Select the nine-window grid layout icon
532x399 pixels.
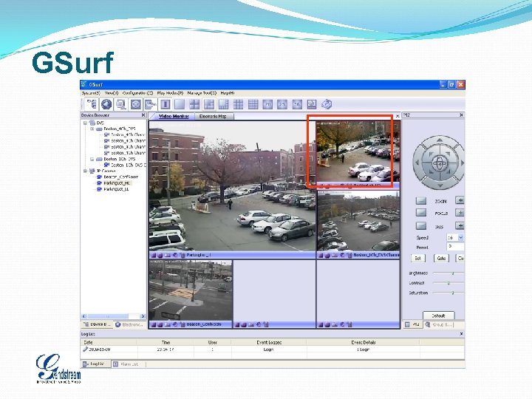(x=238, y=104)
